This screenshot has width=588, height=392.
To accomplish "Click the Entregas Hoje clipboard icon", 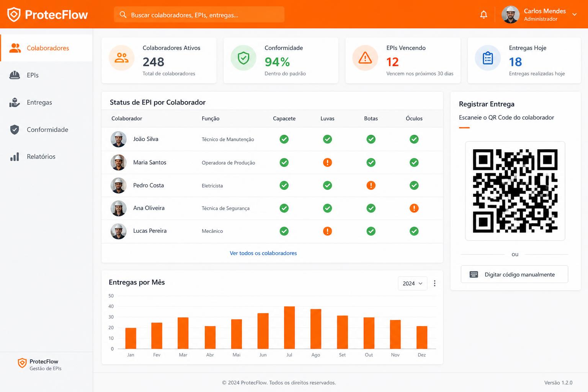I will [x=488, y=58].
